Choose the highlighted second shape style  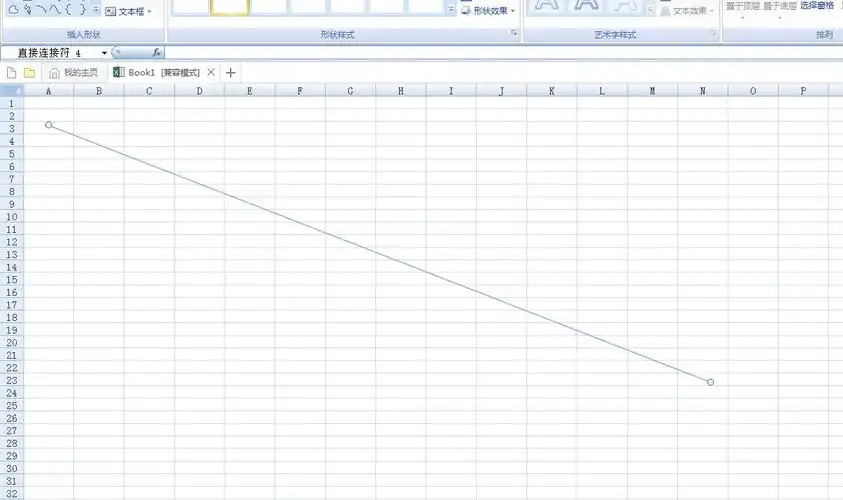230,7
